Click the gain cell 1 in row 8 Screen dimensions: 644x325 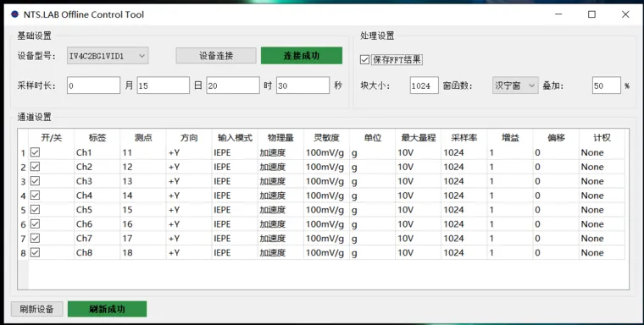coord(510,253)
